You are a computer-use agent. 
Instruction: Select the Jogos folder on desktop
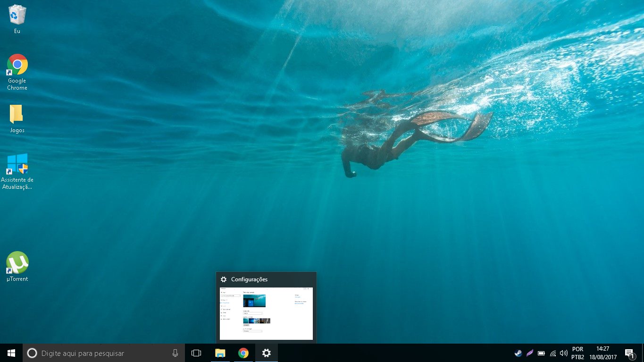coord(17,118)
